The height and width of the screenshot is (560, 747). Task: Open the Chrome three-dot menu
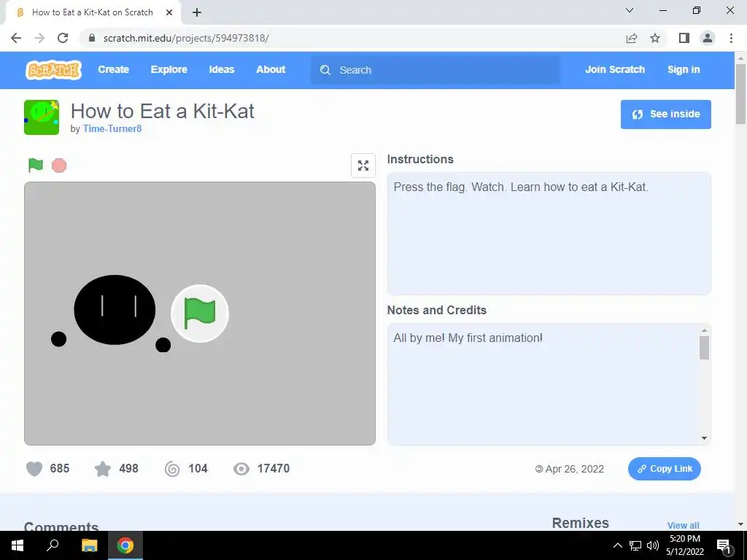point(731,38)
